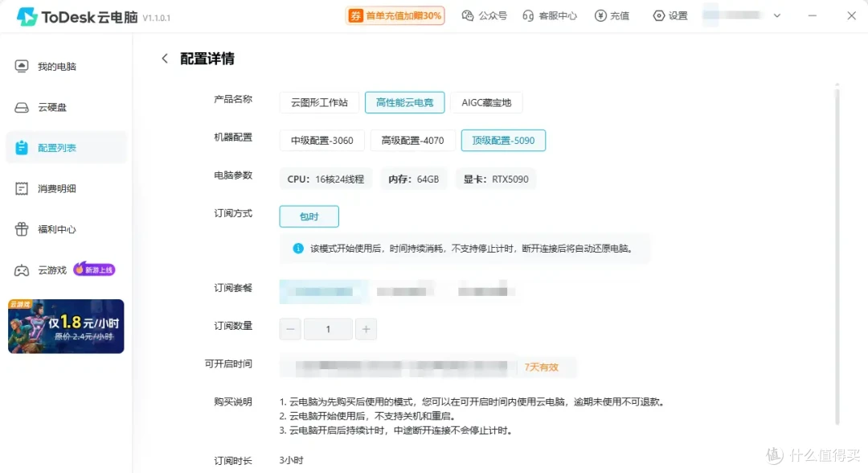Go back with the arrow beside 配置详情
The width and height of the screenshot is (868, 473).
tap(165, 58)
